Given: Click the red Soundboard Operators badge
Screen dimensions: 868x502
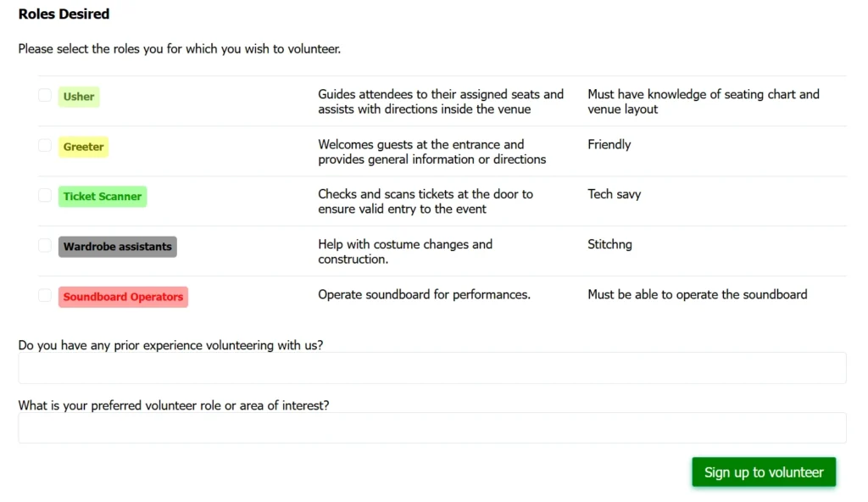Looking at the screenshot, I should point(123,297).
